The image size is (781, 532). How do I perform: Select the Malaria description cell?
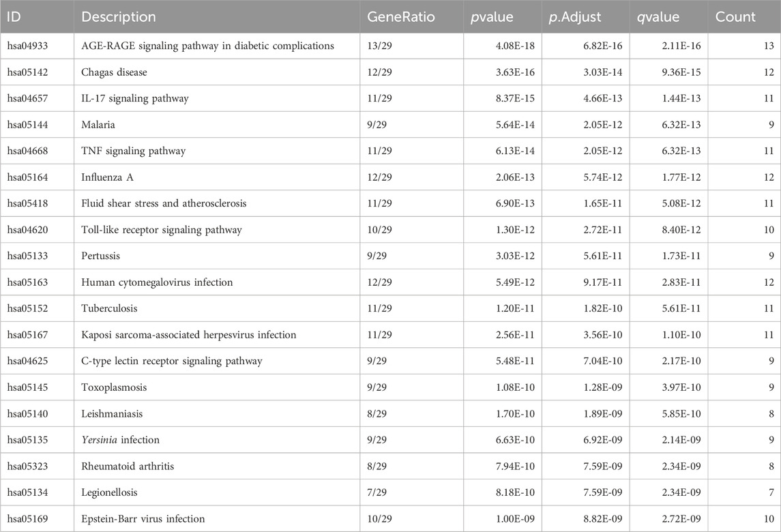click(x=99, y=125)
